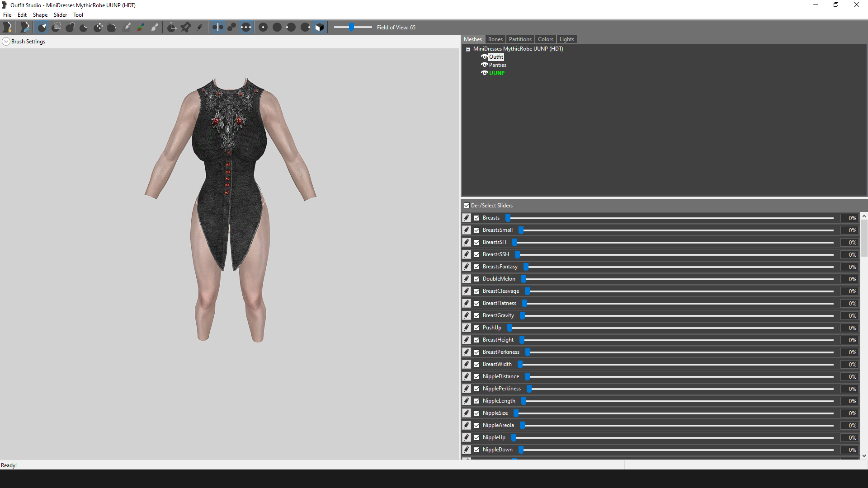Choose the Mask brush tool
Image resolution: width=868 pixels, height=488 pixels.
click(57, 28)
